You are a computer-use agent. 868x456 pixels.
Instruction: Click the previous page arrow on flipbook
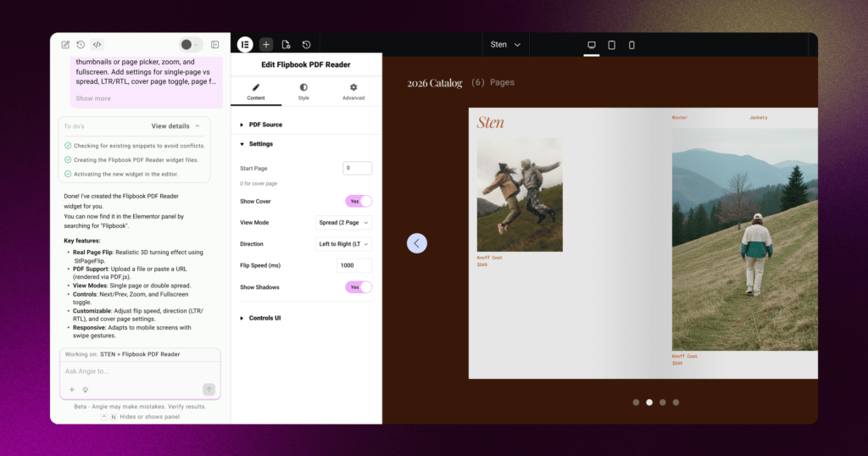(417, 243)
